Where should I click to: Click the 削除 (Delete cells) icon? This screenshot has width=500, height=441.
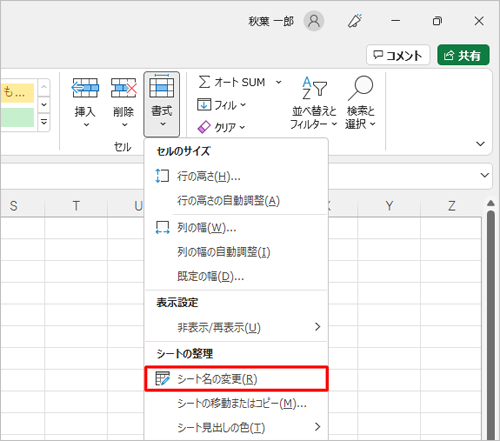124,88
